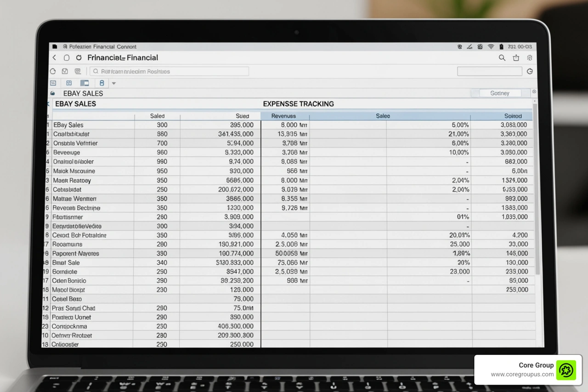
Task: Click the blue number 8 style icon
Action: [x=102, y=83]
